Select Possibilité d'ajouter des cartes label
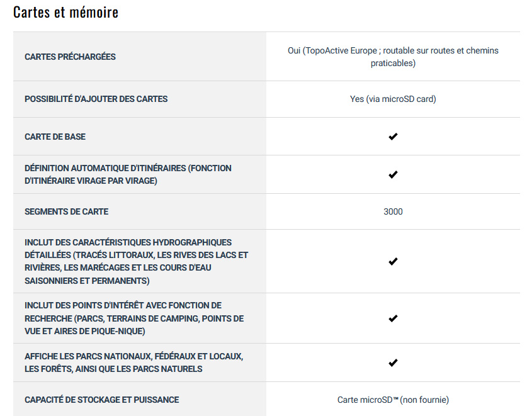 (x=96, y=99)
